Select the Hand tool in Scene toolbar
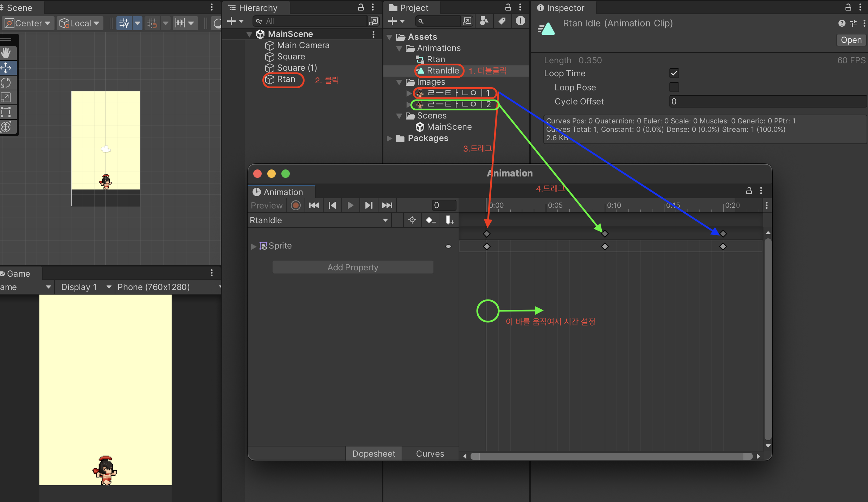 6,53
